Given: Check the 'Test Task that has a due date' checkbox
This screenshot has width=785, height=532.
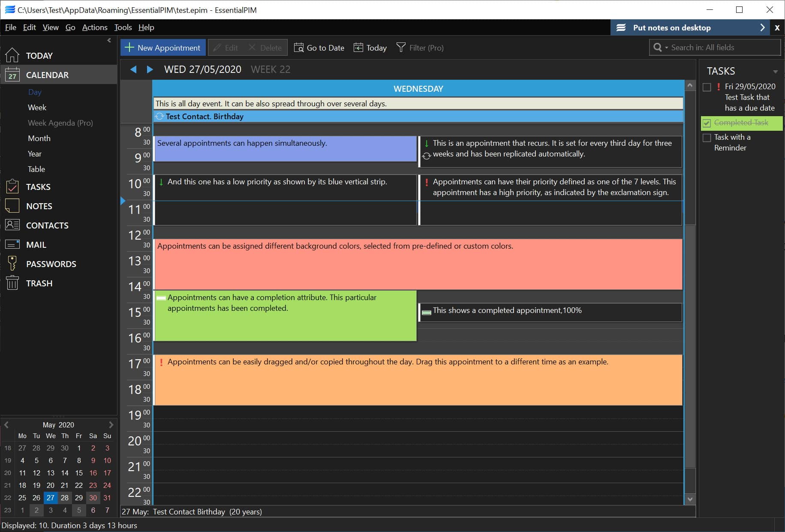Looking at the screenshot, I should coord(707,87).
